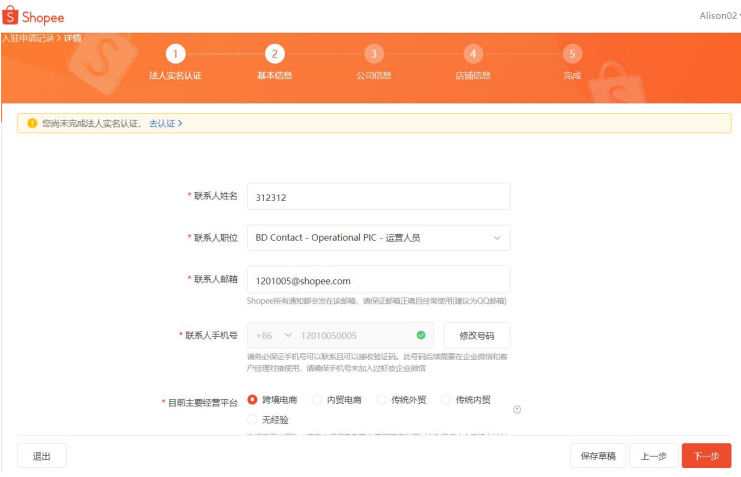The image size is (741, 477).
Task: Select the 传统外贸 radio option
Action: [x=381, y=400]
